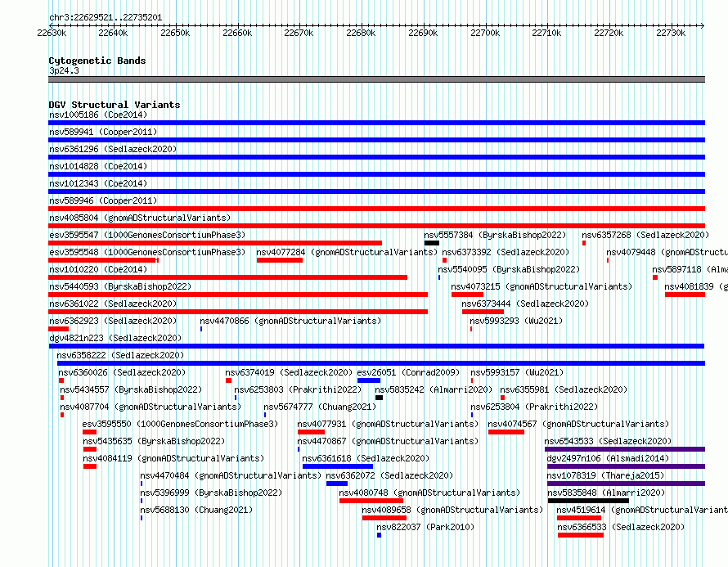Select nsv1078319 (Thareja2015) label
Viewport: 728px width, 567px height.
point(605,475)
